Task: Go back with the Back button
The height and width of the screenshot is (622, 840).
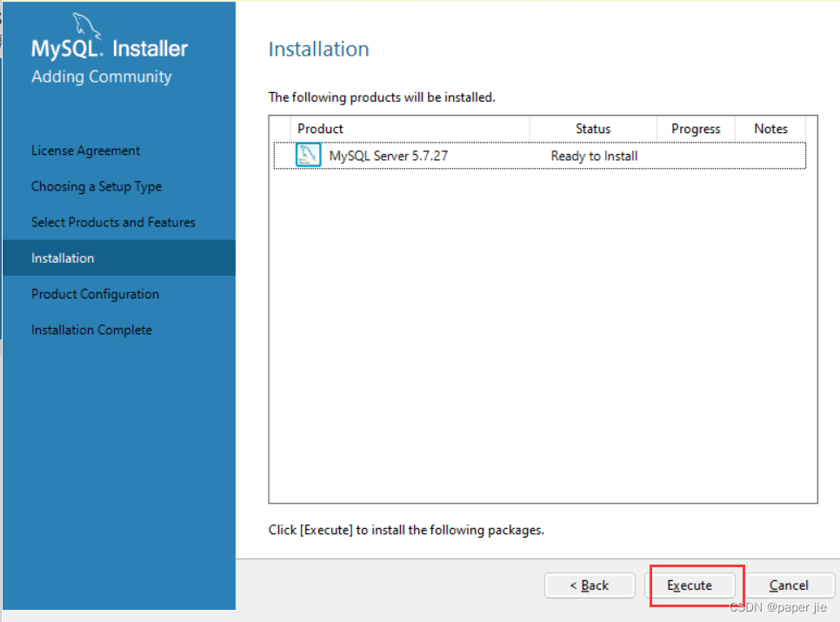Action: tap(590, 585)
